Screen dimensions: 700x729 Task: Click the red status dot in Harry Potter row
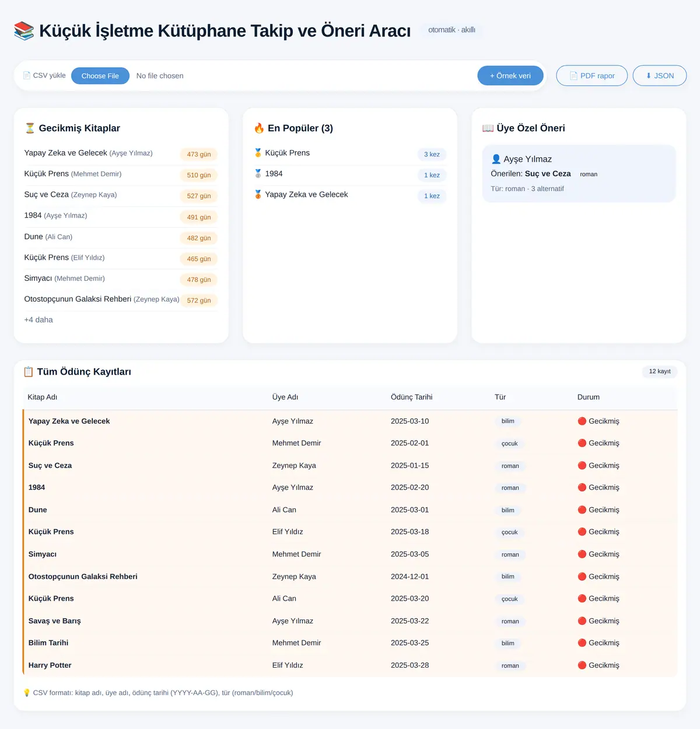pyautogui.click(x=582, y=665)
